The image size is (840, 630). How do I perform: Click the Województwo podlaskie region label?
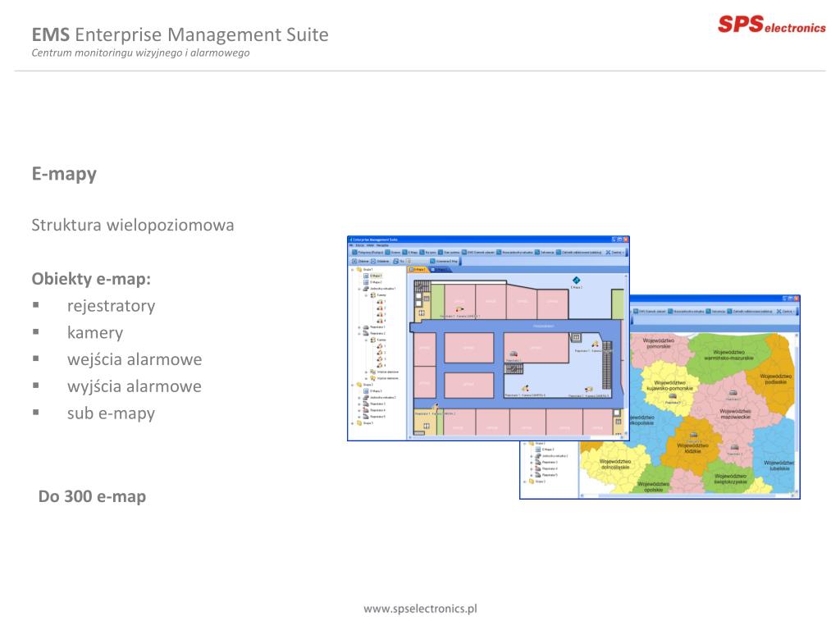[775, 379]
